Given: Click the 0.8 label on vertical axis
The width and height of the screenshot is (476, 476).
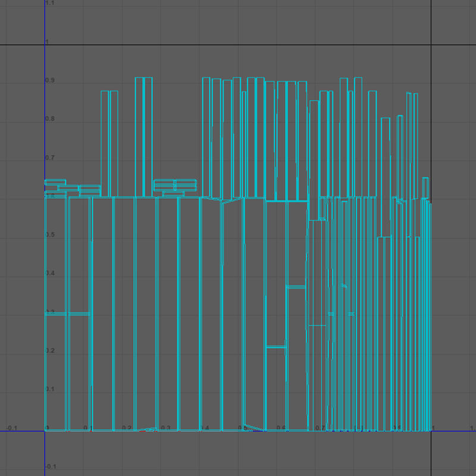Looking at the screenshot, I should tap(50, 119).
